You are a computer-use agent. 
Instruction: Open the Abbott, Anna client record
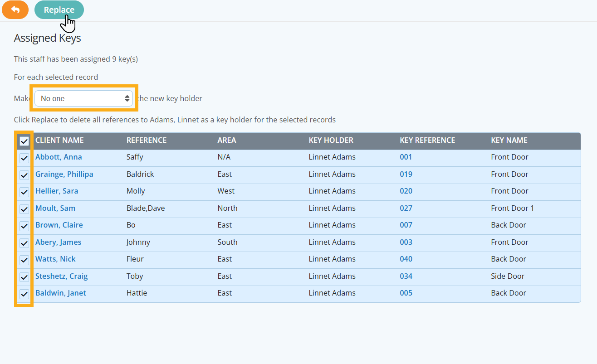[x=59, y=157]
